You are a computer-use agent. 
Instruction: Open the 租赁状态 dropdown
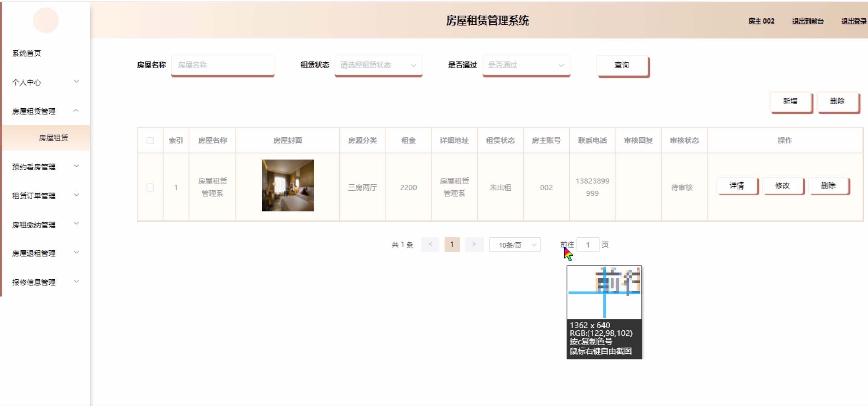point(378,65)
